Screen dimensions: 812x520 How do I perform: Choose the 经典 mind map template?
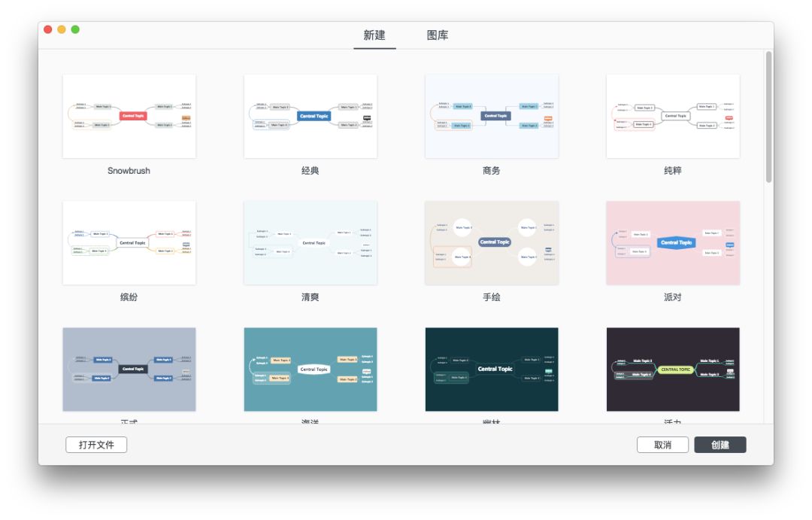coord(311,115)
